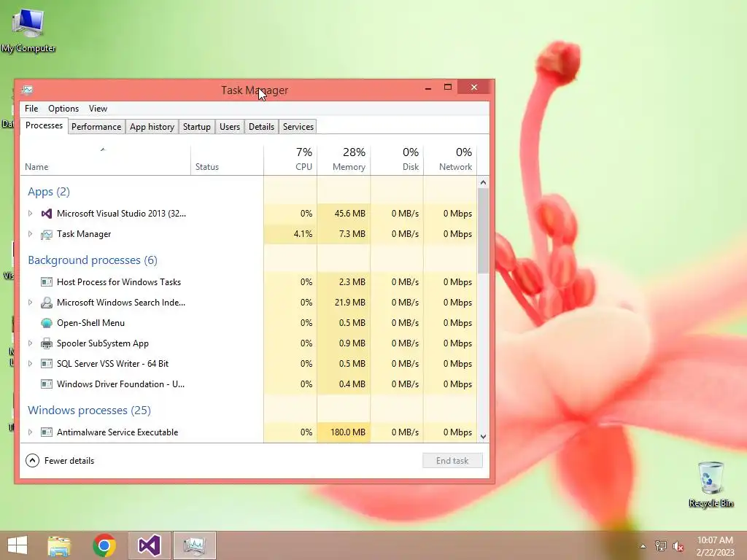The width and height of the screenshot is (747, 560).
Task: Click the process list scrollbar thumb
Action: [x=483, y=231]
